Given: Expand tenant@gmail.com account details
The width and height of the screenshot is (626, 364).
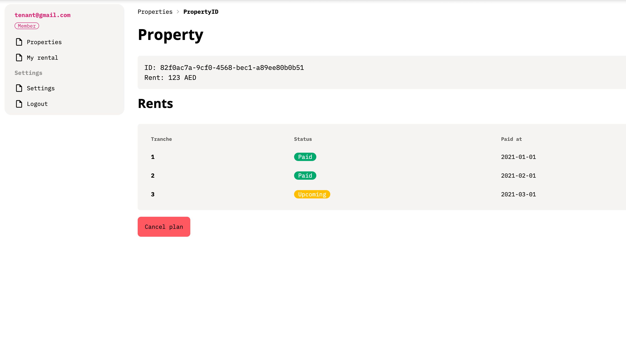Looking at the screenshot, I should click(42, 15).
